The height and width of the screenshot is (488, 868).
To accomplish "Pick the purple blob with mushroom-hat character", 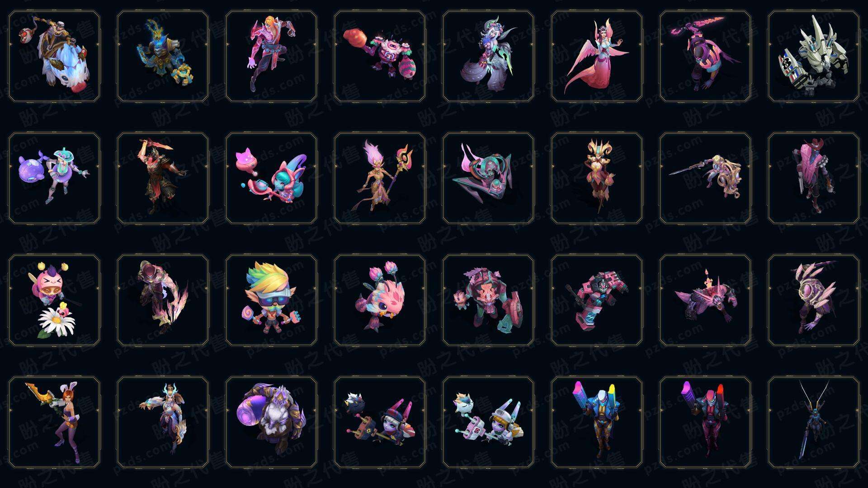I will pyautogui.click(x=54, y=178).
